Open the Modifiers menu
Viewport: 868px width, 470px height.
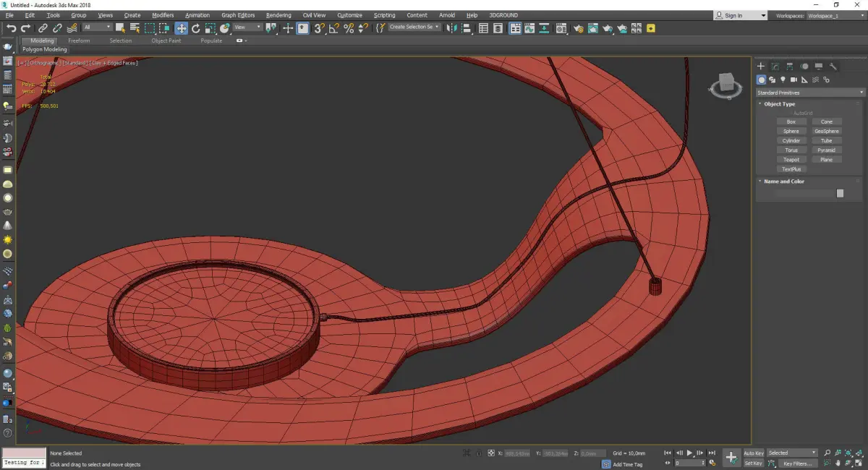pos(163,15)
